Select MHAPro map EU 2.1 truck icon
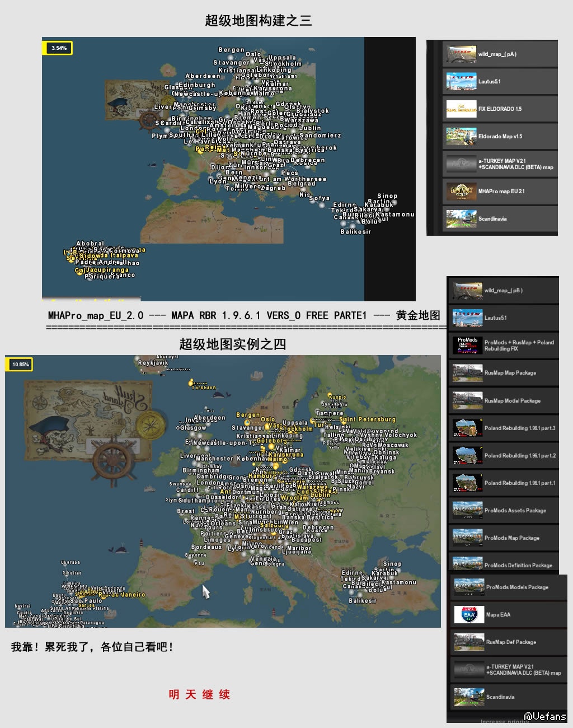The image size is (573, 728). coord(461,191)
